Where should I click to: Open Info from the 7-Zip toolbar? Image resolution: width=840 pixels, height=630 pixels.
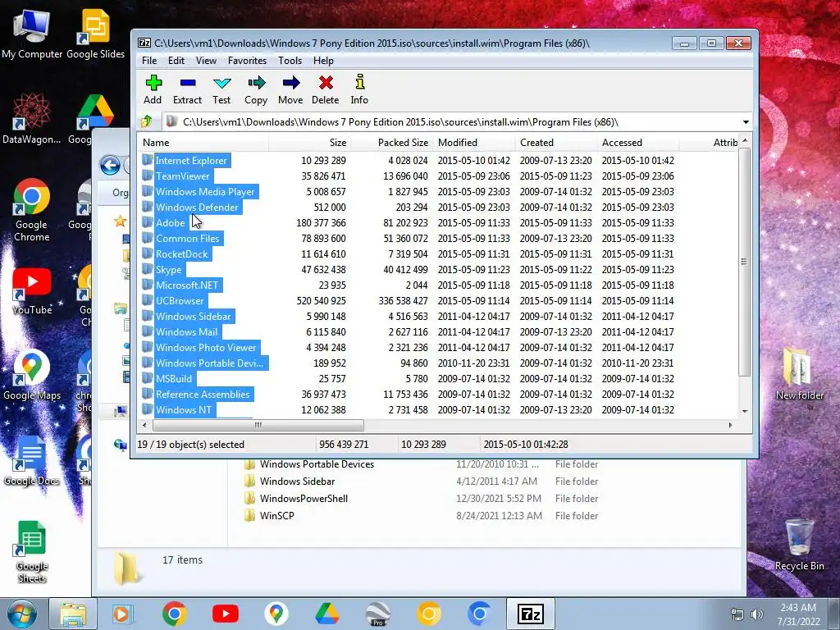[x=359, y=89]
